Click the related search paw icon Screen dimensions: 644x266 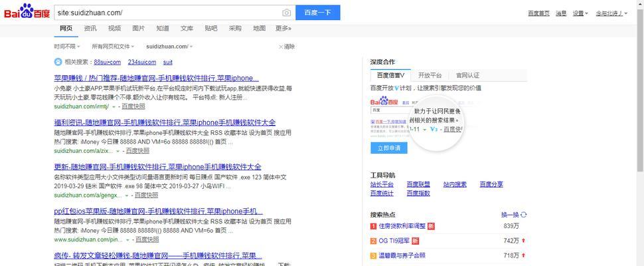coord(58,62)
